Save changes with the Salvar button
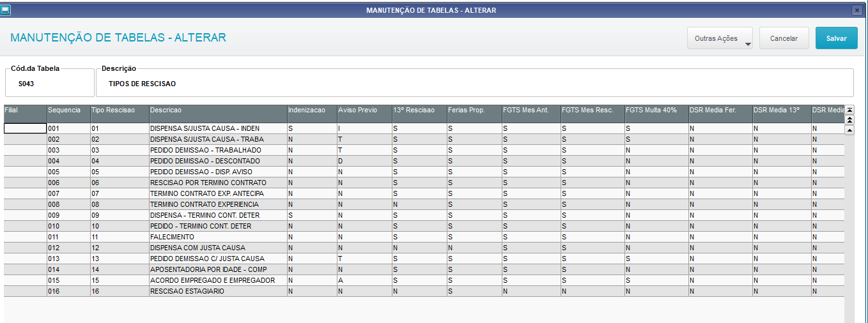868x323 pixels. (x=837, y=38)
